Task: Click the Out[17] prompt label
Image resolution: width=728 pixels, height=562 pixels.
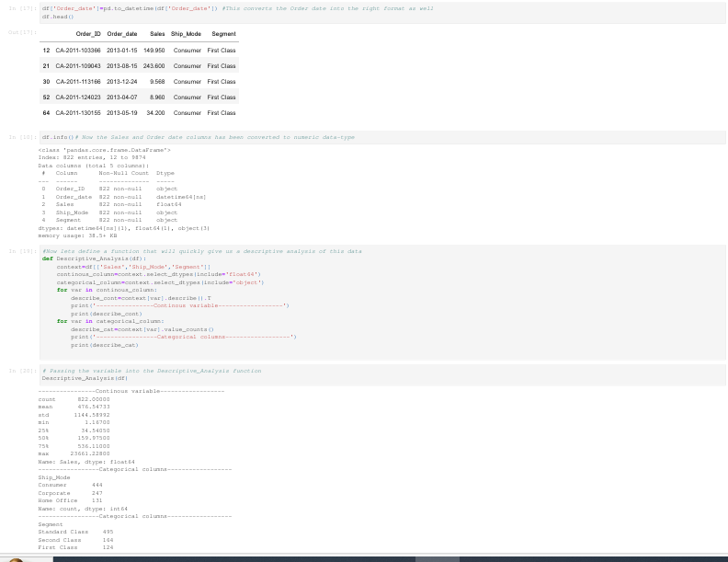Action: coord(22,32)
